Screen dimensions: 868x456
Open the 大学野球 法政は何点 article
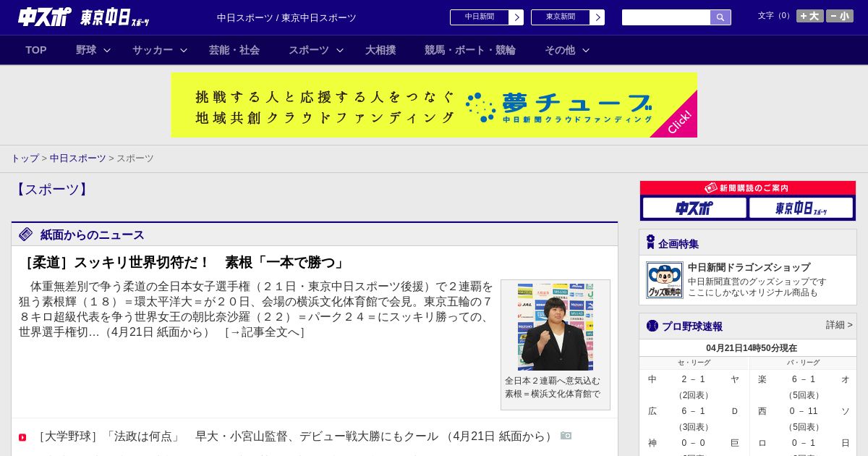[296, 436]
